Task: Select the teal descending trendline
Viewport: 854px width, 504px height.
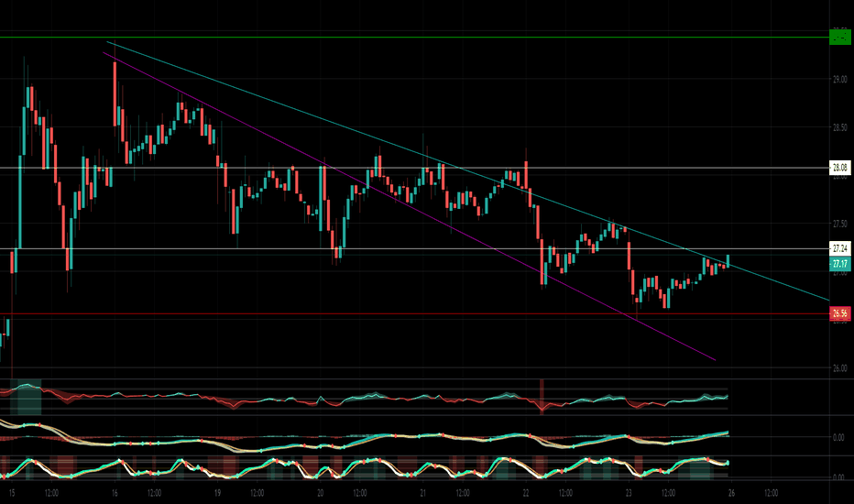Action: [x=468, y=170]
